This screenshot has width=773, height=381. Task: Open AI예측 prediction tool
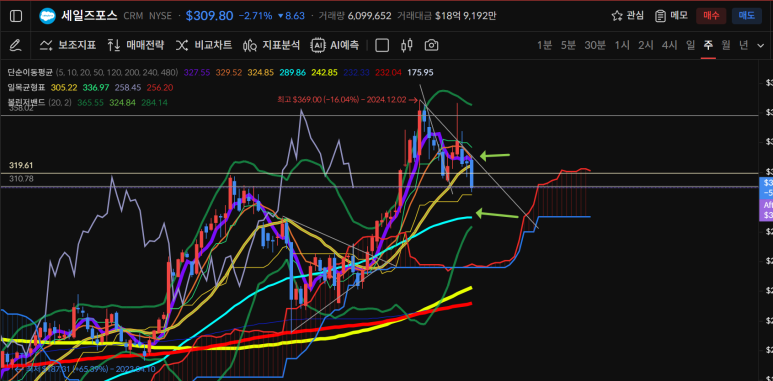click(335, 46)
